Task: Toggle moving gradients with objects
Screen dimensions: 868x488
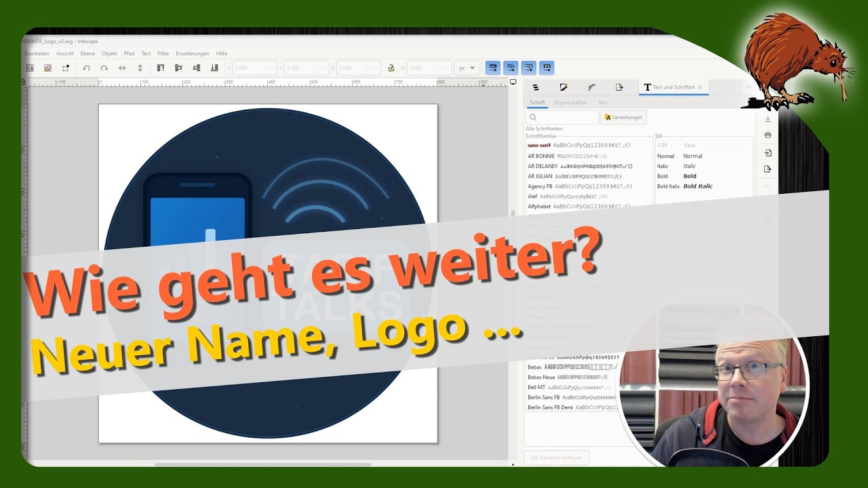Action: tap(529, 68)
